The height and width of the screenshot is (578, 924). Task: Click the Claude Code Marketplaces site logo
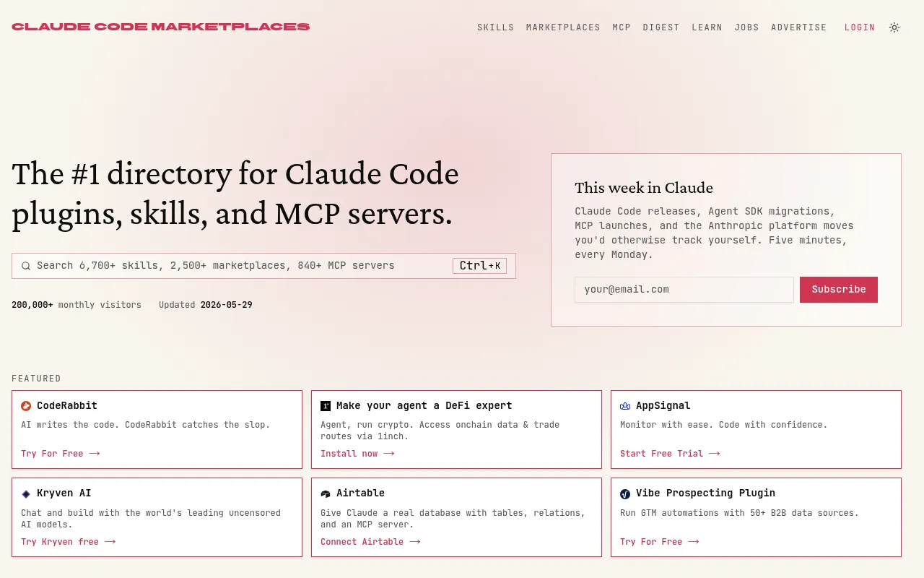click(161, 27)
